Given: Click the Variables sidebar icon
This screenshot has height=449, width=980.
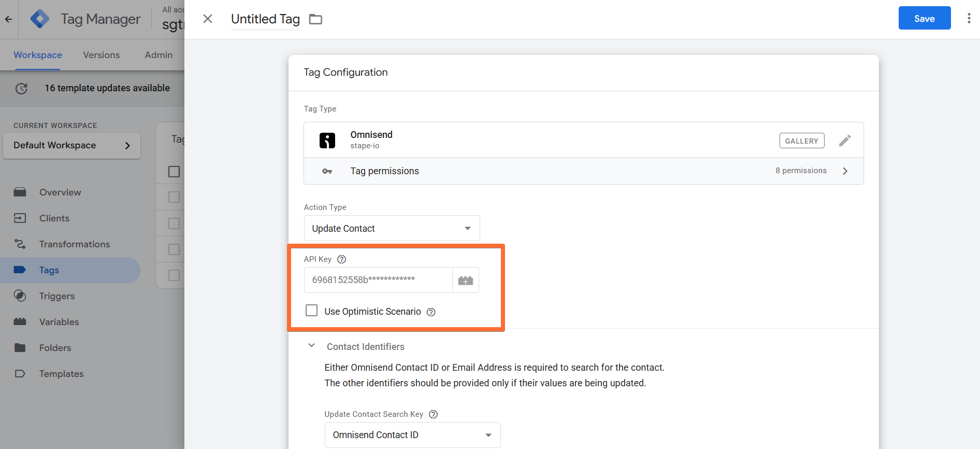Looking at the screenshot, I should pyautogui.click(x=20, y=322).
